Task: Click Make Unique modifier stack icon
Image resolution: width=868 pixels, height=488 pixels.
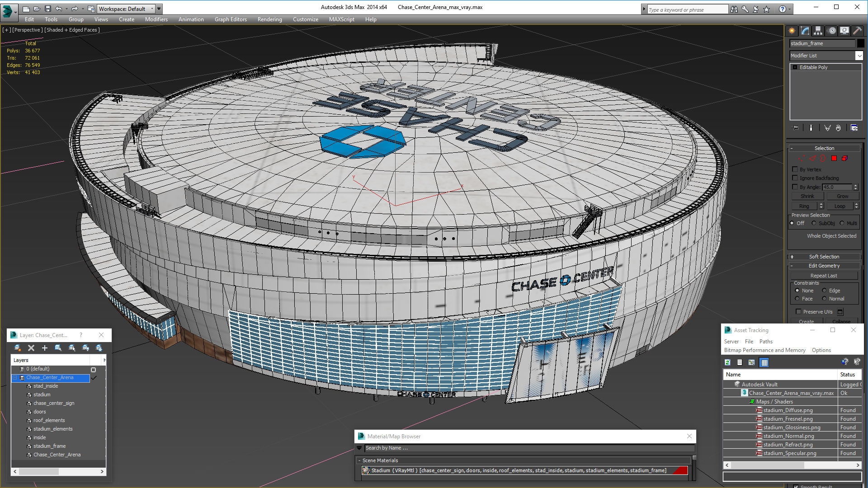Action: point(827,128)
